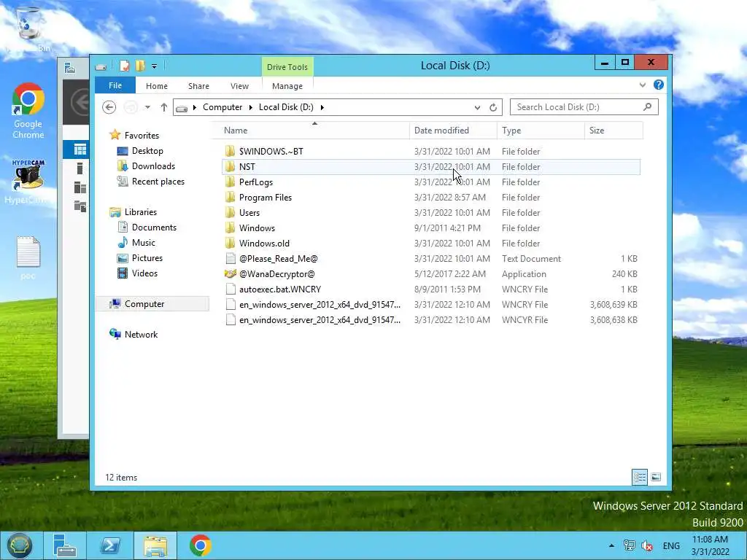Expand arrow after Computer in breadcrumb
747x560 pixels.
(x=251, y=107)
